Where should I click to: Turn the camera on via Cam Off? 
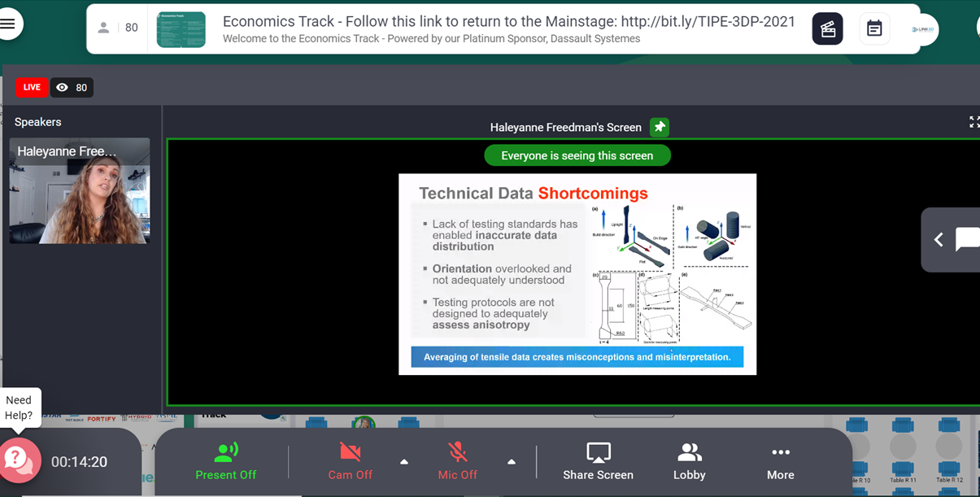coord(350,461)
